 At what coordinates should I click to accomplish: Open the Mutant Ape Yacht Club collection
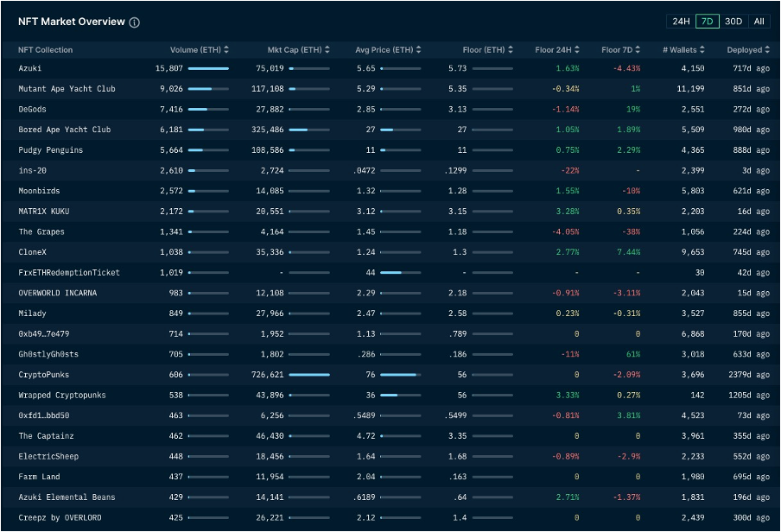point(67,89)
